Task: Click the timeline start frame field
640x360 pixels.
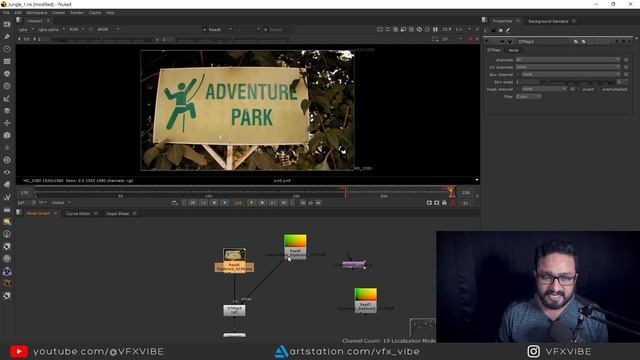Action: pyautogui.click(x=24, y=192)
